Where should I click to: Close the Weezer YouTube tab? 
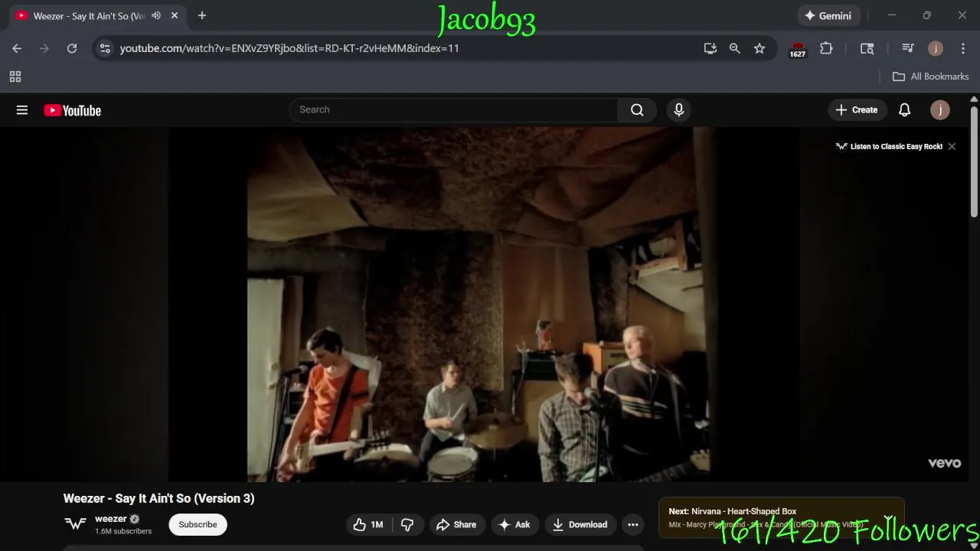pos(175,15)
